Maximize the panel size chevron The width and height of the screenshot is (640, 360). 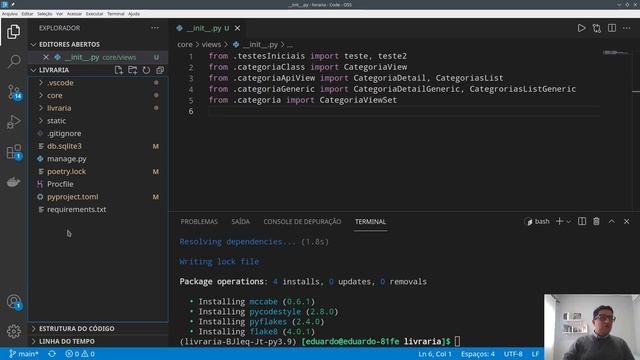[611, 221]
